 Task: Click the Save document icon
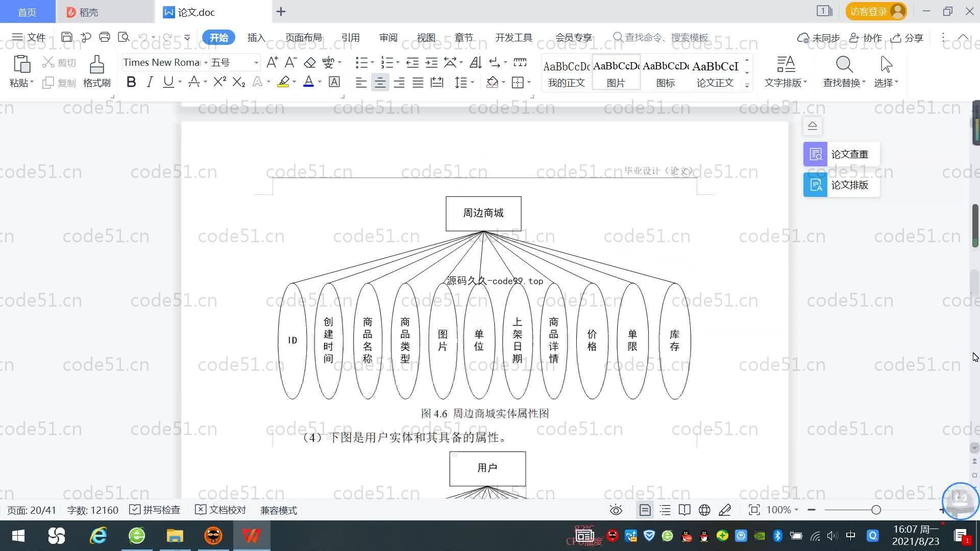(66, 37)
